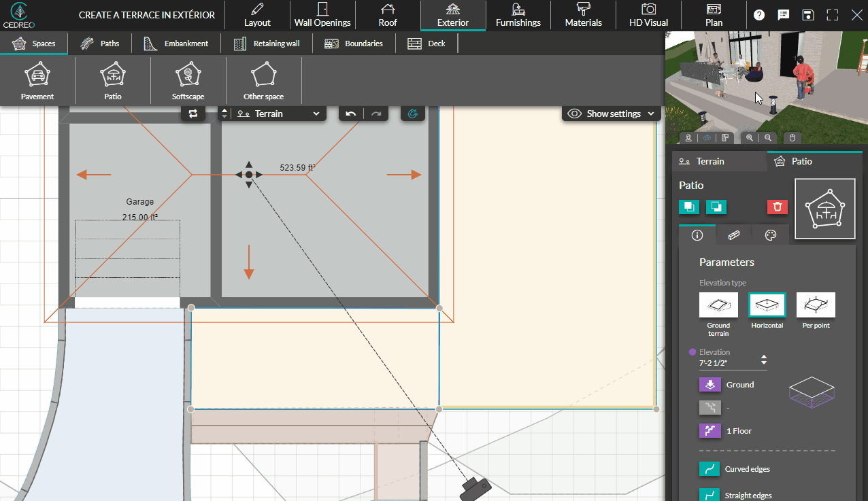This screenshot has height=501, width=868.
Task: Choose the Softscape space tool
Action: tap(188, 81)
